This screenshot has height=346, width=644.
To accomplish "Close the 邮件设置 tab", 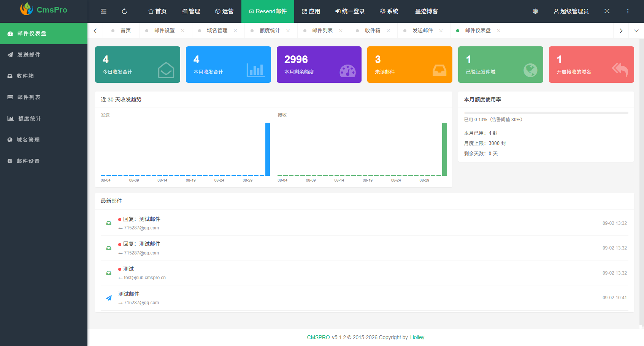I will point(183,31).
